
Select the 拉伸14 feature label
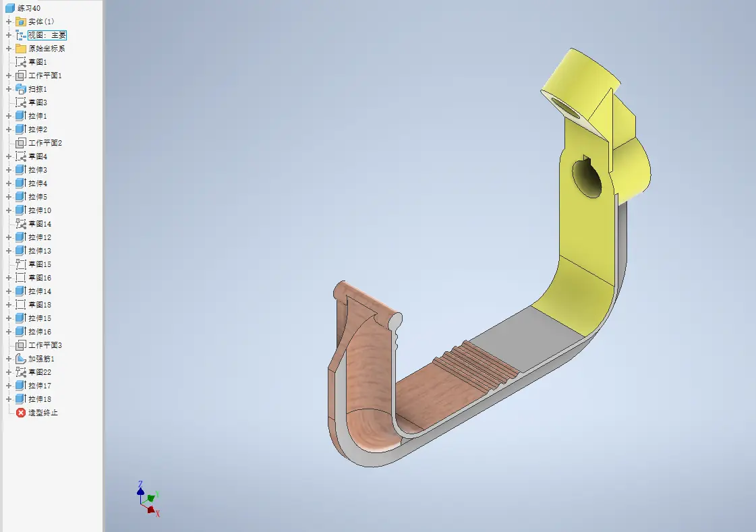(x=40, y=291)
